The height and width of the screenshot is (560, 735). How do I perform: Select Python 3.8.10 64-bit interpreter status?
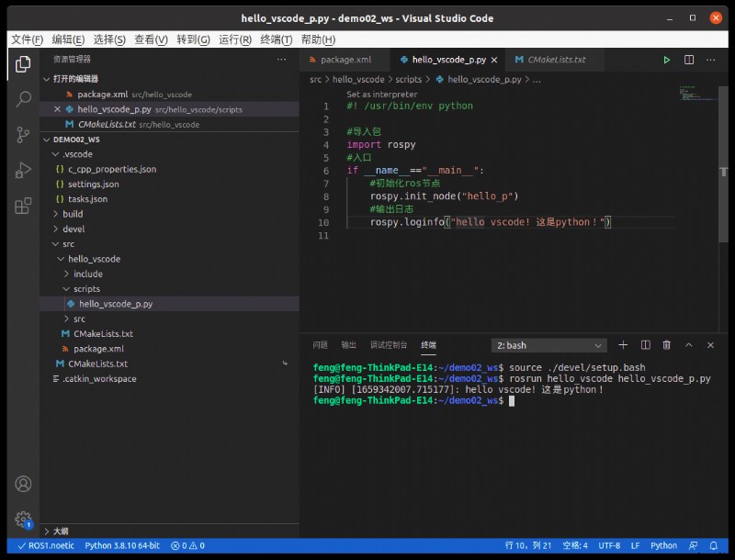pos(122,545)
